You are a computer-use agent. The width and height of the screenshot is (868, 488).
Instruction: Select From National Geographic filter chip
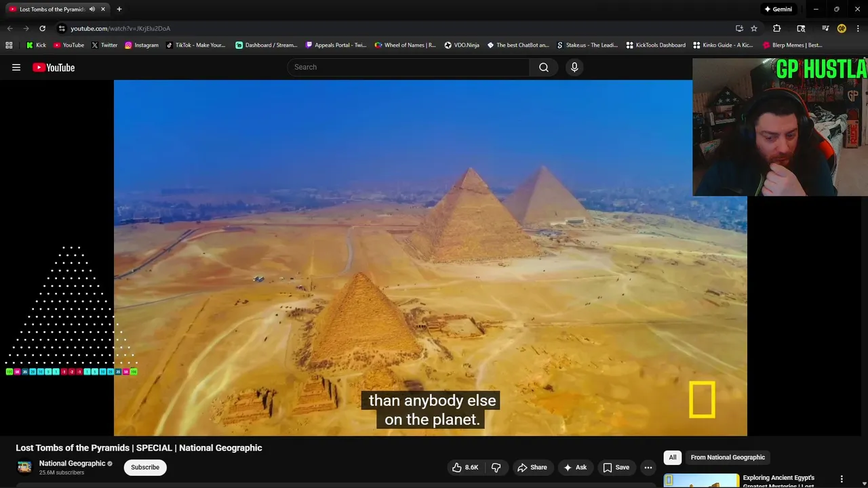728,457
